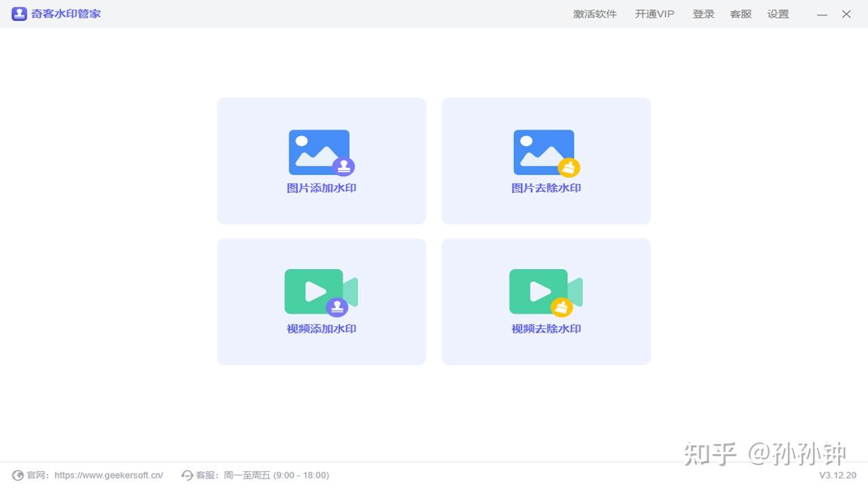Image resolution: width=868 pixels, height=488 pixels.
Task: Click the yellow eraser badge on 图片去除水印 card
Action: point(569,165)
